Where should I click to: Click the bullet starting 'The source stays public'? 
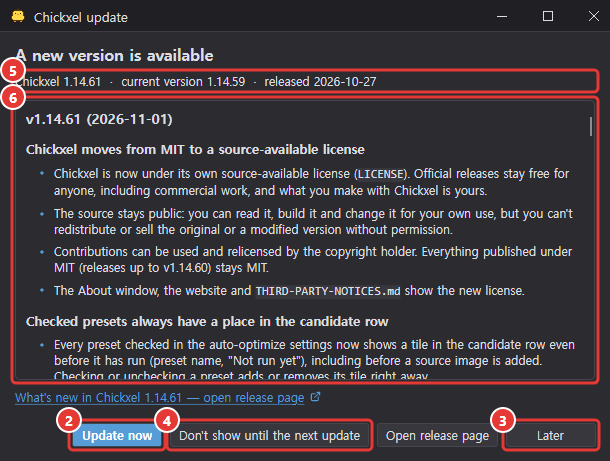click(313, 221)
